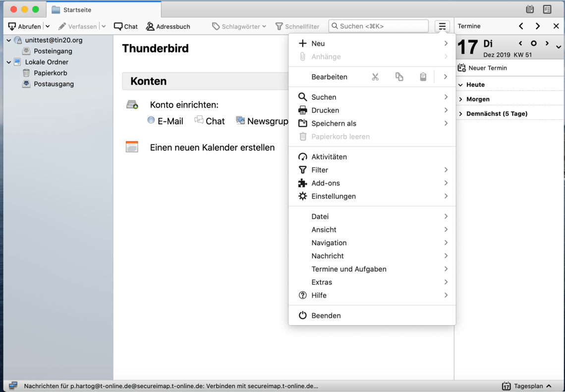Image resolution: width=565 pixels, height=392 pixels.
Task: Open the calendar tab icon at top right
Action: tap(530, 9)
